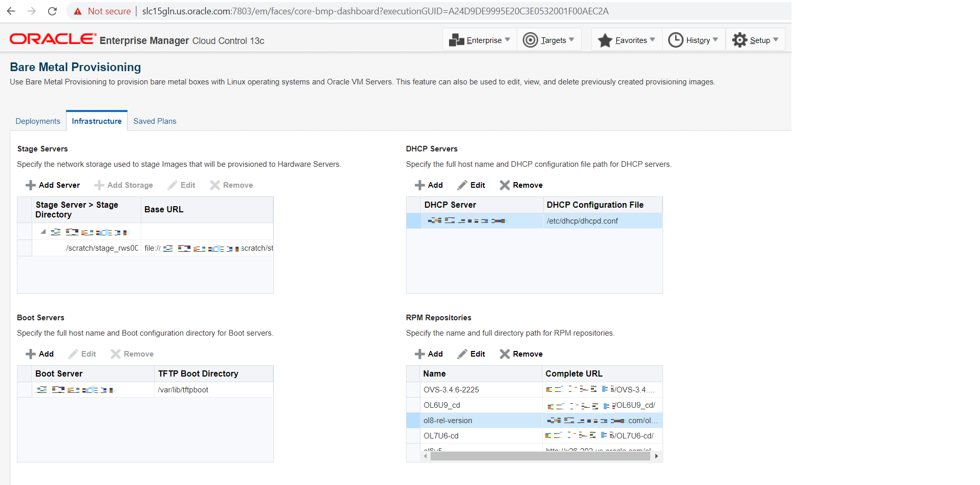Click the row selector for ol8-rel-version
Viewport: 980px width, 485px height.
(413, 421)
